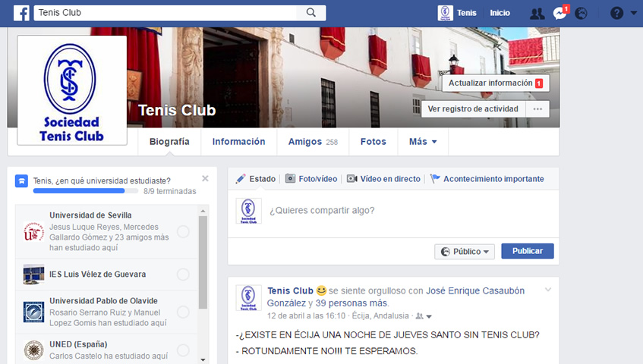The width and height of the screenshot is (643, 364).
Task: Click the help question mark icon
Action: [616, 13]
